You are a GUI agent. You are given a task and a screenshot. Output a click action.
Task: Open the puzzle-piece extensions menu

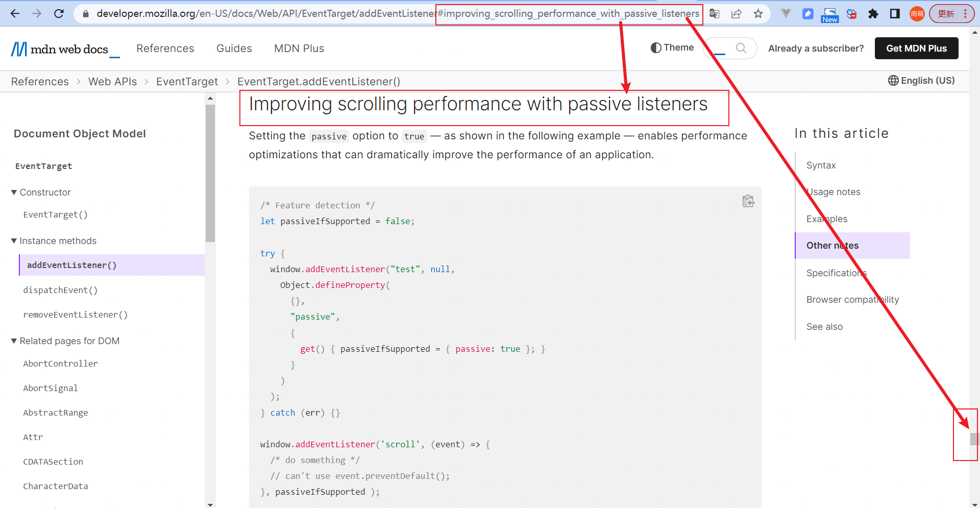click(873, 14)
